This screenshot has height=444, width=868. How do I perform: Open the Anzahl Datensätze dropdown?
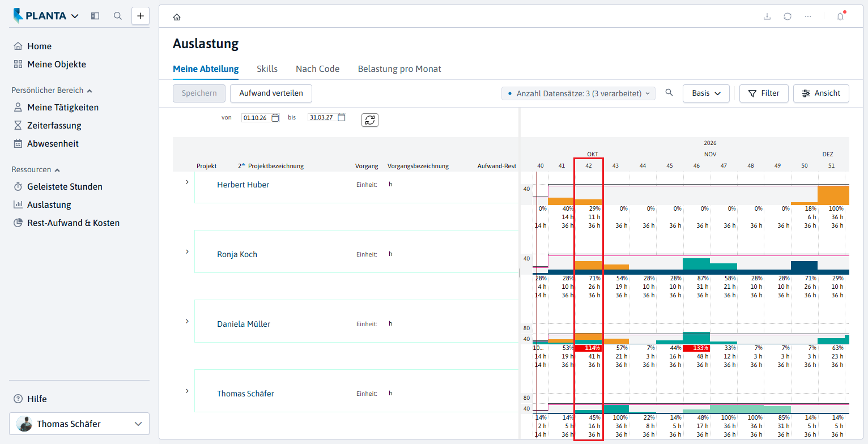578,93
